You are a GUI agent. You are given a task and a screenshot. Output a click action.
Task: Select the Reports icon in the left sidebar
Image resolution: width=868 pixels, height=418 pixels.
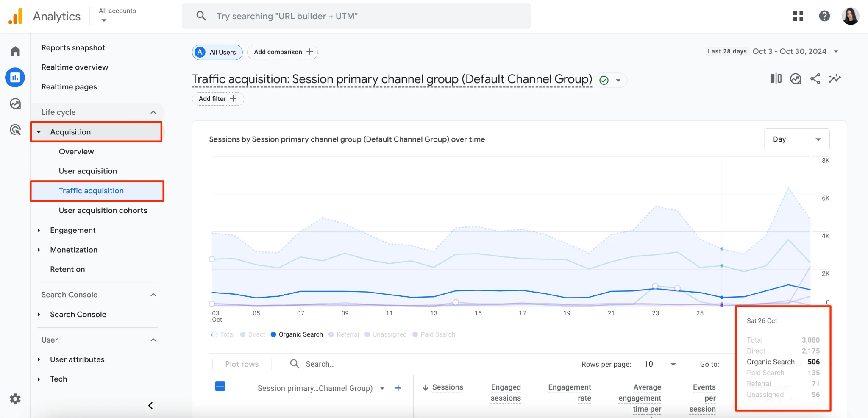[15, 77]
